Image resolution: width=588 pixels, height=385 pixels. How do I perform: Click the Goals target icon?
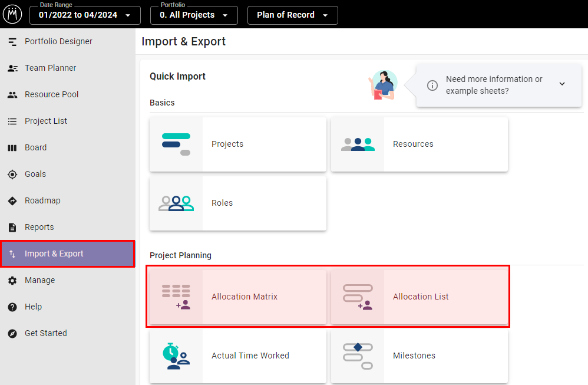(x=12, y=175)
